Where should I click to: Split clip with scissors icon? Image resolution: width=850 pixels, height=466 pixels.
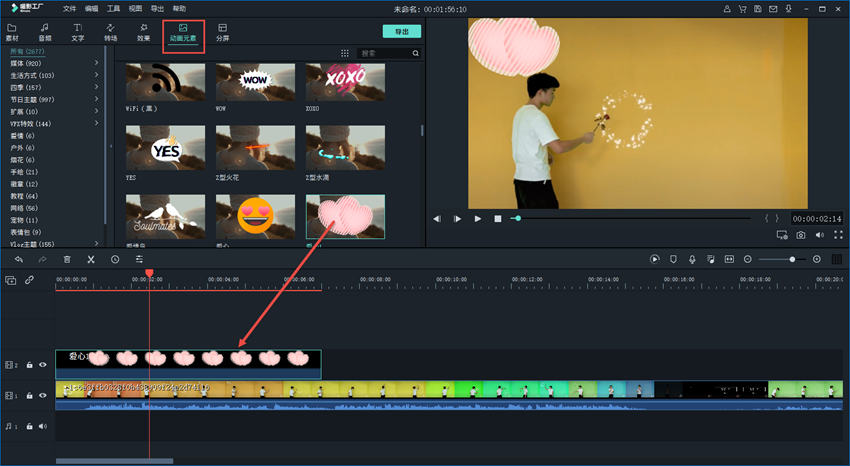click(91, 260)
